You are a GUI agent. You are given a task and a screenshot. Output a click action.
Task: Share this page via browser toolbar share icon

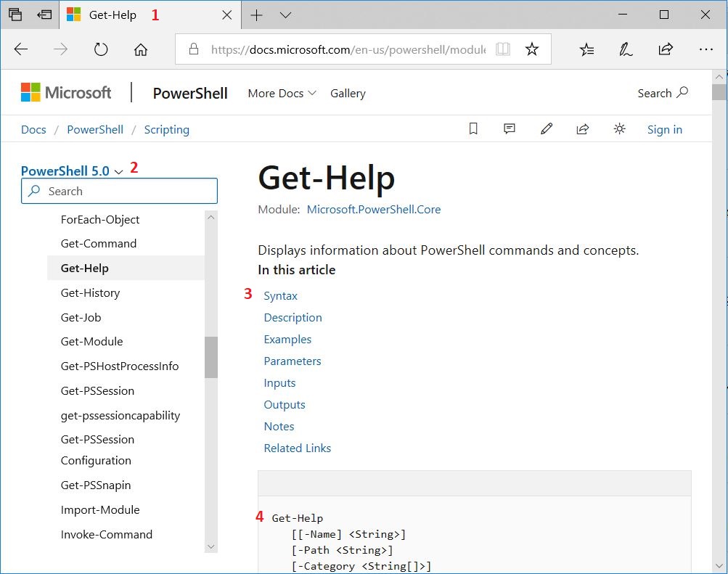coord(666,49)
